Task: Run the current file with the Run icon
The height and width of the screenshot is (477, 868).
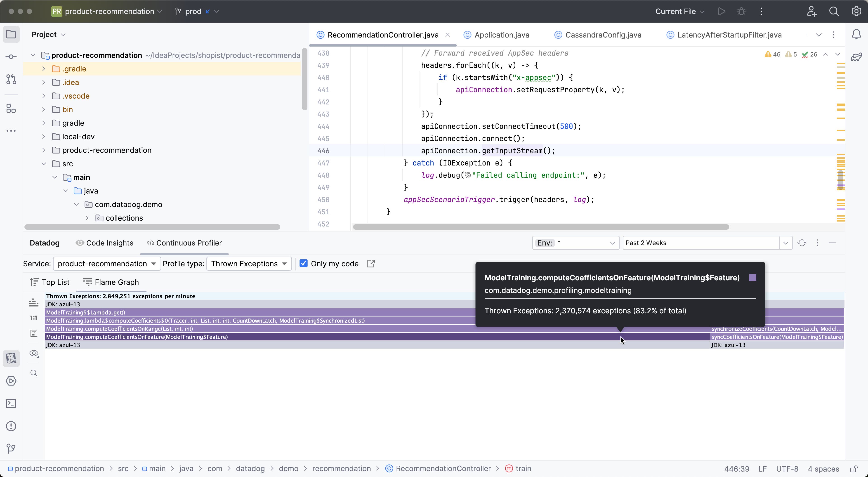Action: pos(722,11)
